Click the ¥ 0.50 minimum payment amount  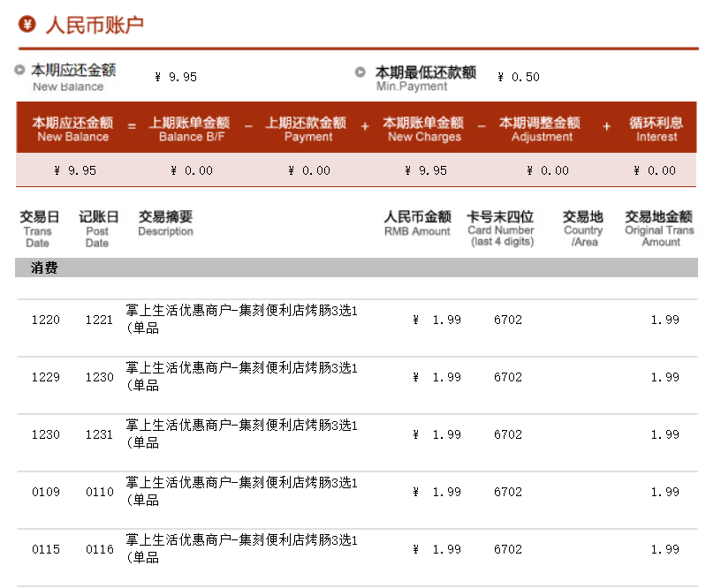[x=520, y=77]
